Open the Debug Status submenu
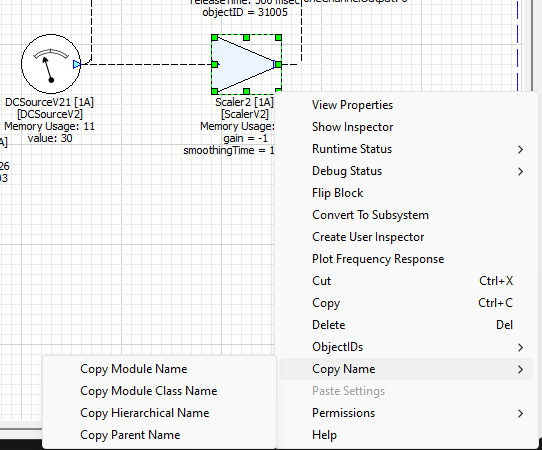The width and height of the screenshot is (542, 450). 406,171
